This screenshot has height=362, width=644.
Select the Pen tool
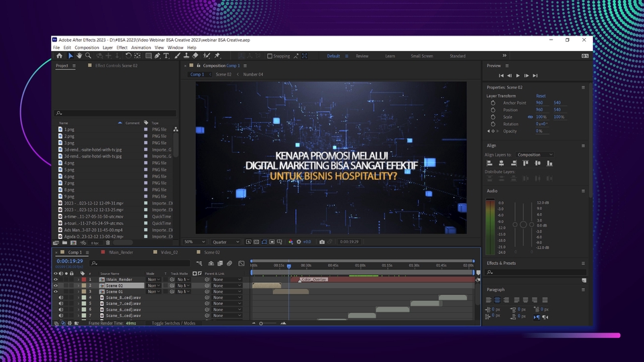157,56
